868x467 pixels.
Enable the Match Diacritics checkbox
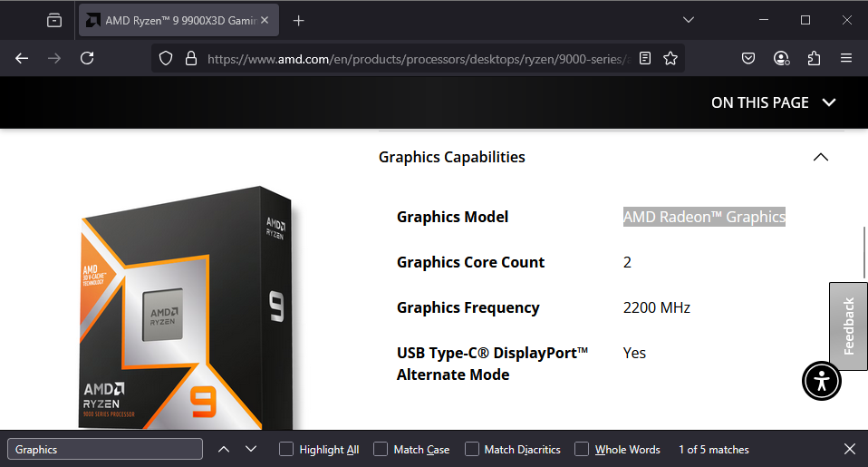tap(472, 449)
